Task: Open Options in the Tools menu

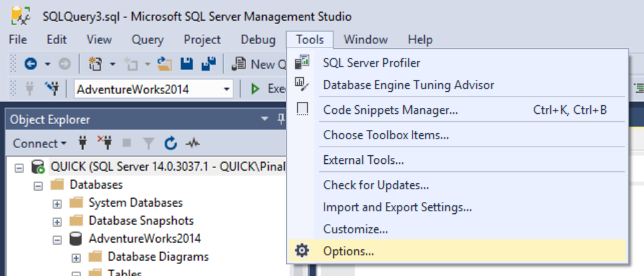Action: click(457, 251)
